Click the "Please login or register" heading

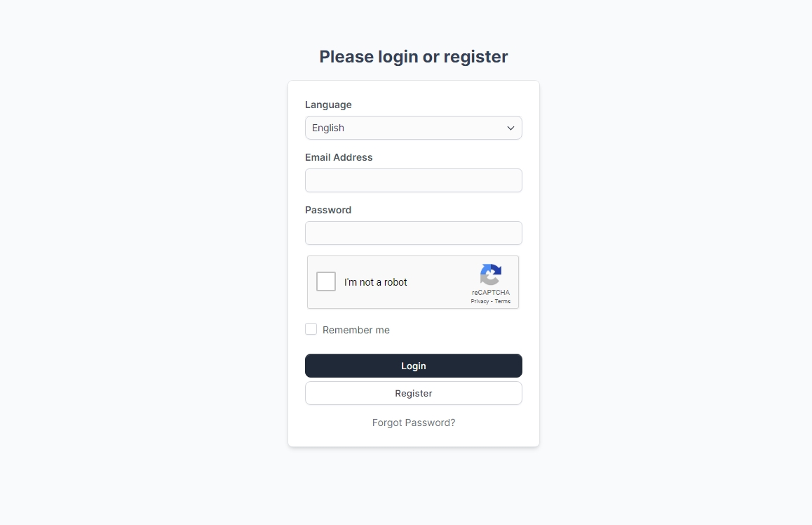coord(413,57)
